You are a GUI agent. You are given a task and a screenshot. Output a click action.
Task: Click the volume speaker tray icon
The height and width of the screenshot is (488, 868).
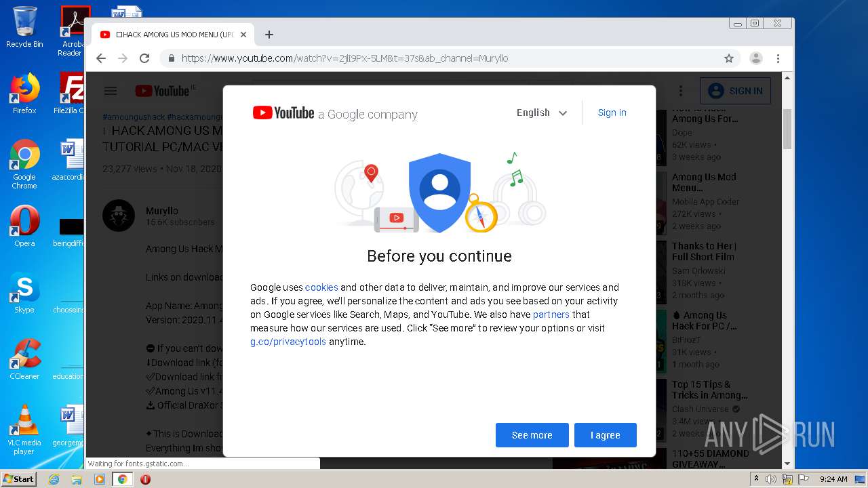click(x=771, y=479)
